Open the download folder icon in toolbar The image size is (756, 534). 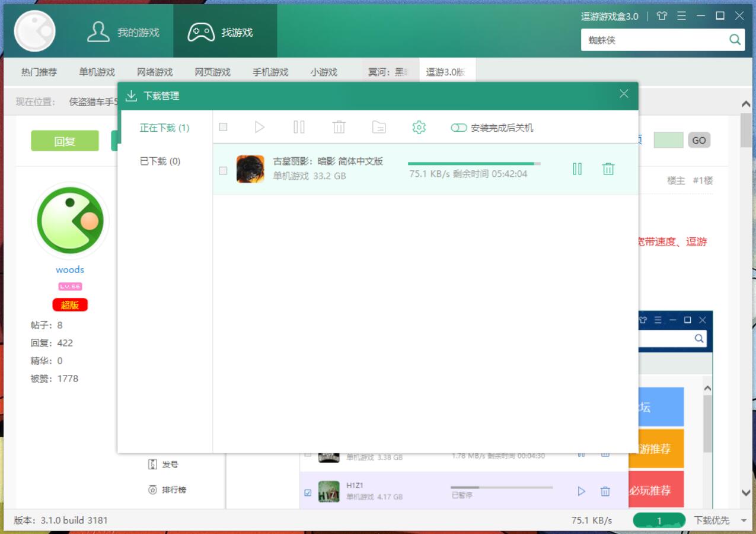pyautogui.click(x=379, y=127)
